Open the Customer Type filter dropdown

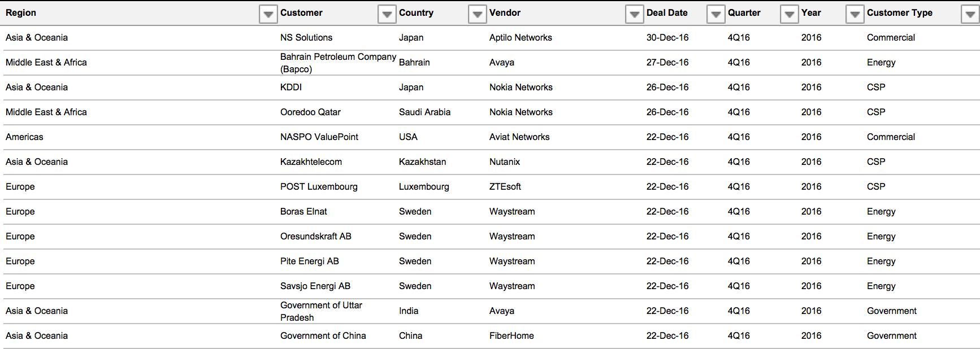click(970, 15)
